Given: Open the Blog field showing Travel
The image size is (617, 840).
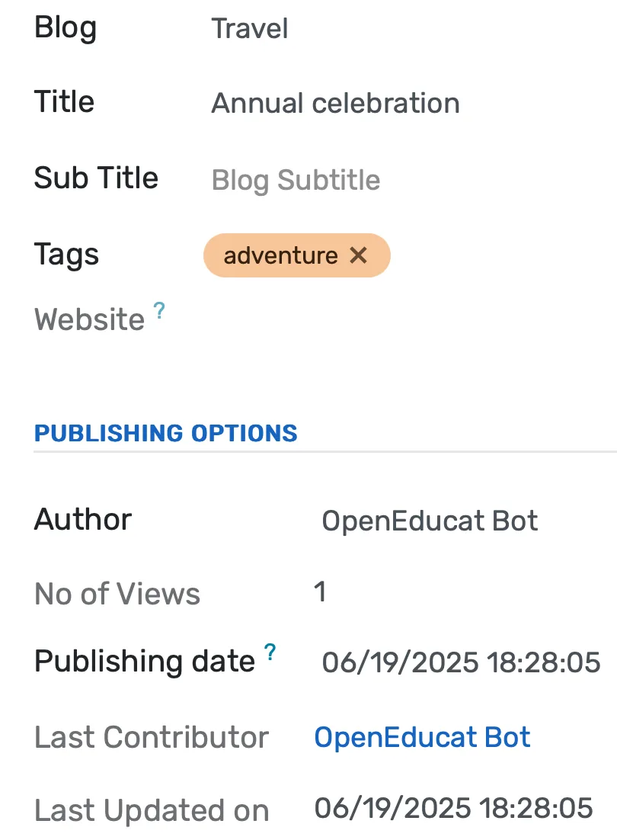Looking at the screenshot, I should (250, 29).
